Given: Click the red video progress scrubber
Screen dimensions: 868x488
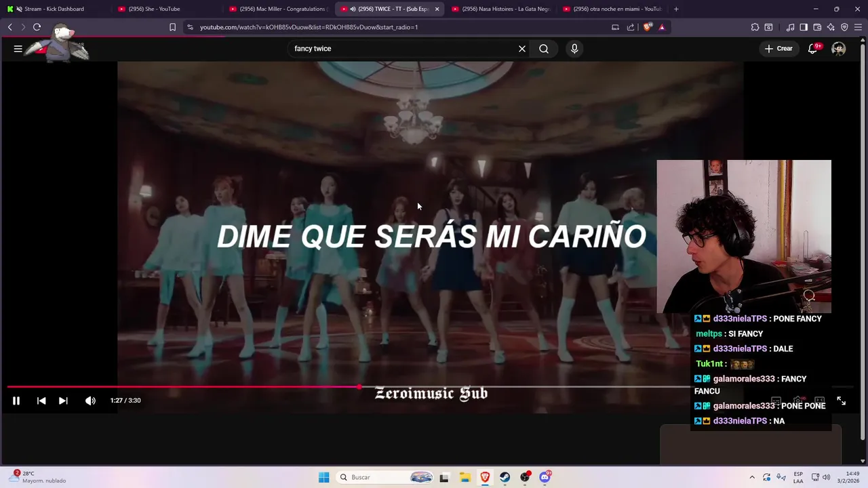Looking at the screenshot, I should (x=359, y=387).
